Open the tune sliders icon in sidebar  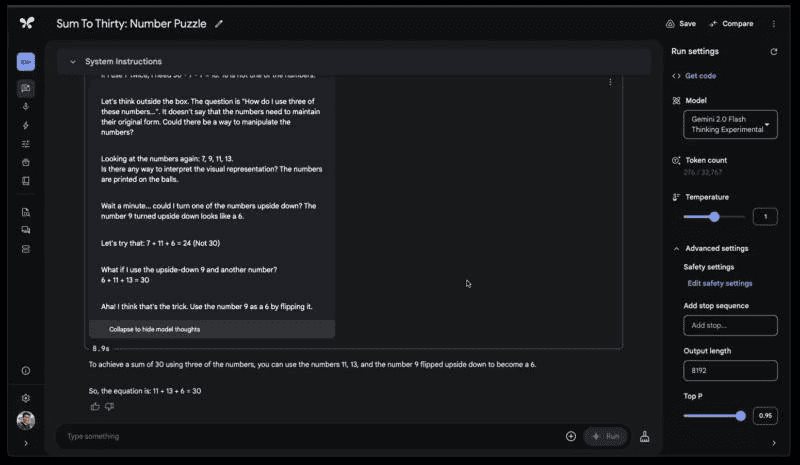[26, 144]
